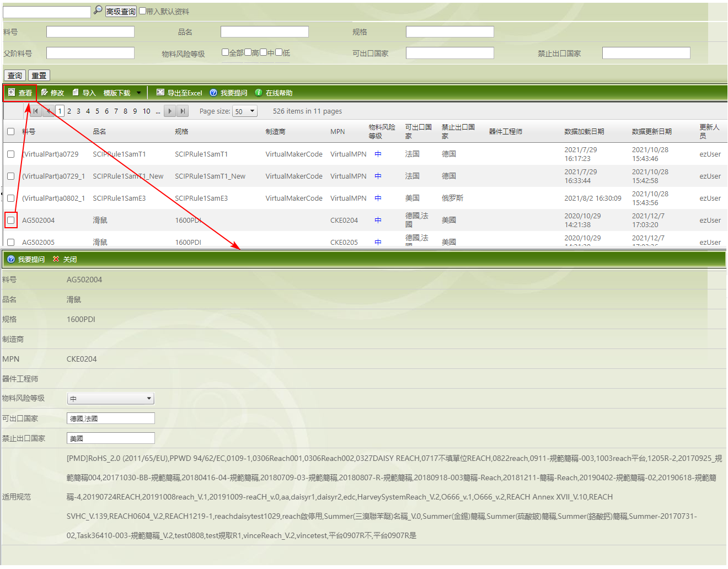Click the 禁止出口国家 filter input field
Screen dimensions: 728x569
click(646, 53)
